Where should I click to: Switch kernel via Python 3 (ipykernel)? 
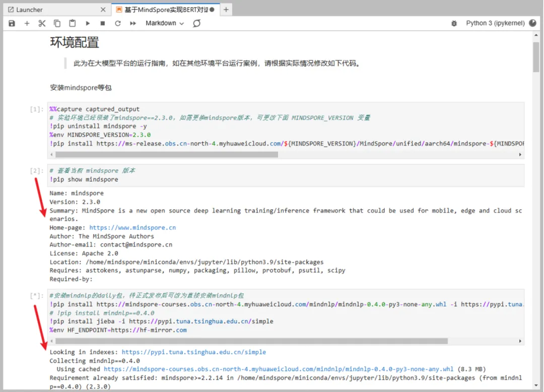click(495, 23)
